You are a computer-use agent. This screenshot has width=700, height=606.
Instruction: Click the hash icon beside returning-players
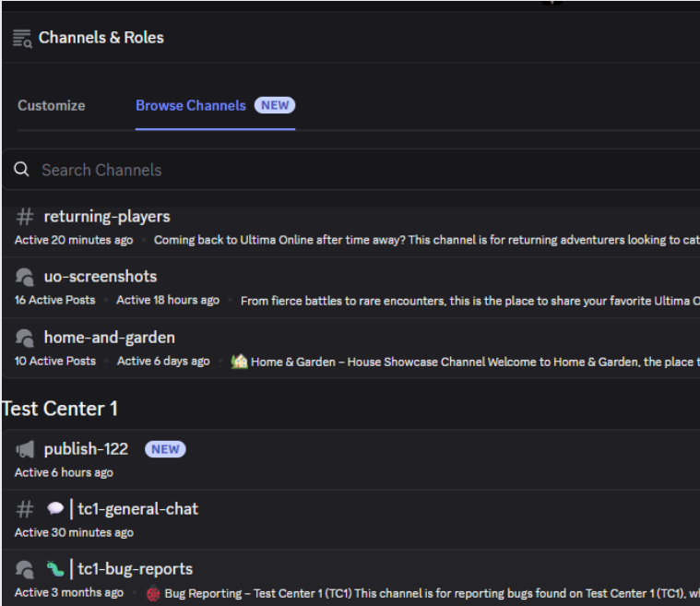(x=25, y=217)
